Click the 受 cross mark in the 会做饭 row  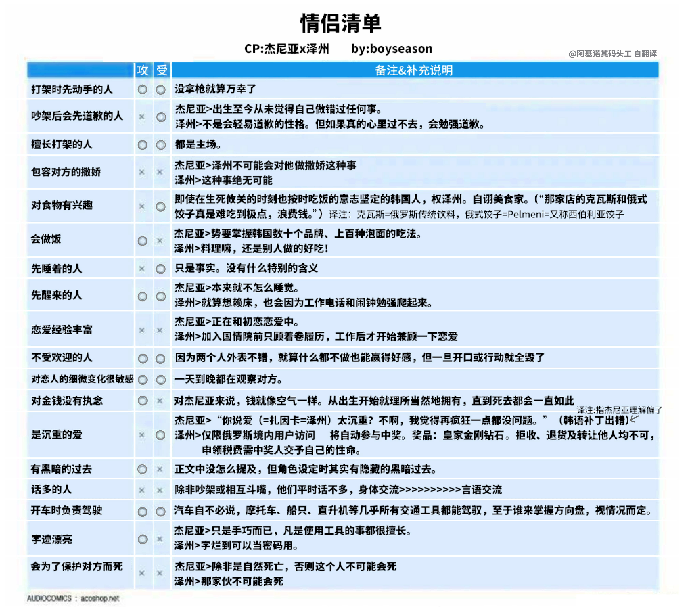click(x=160, y=241)
